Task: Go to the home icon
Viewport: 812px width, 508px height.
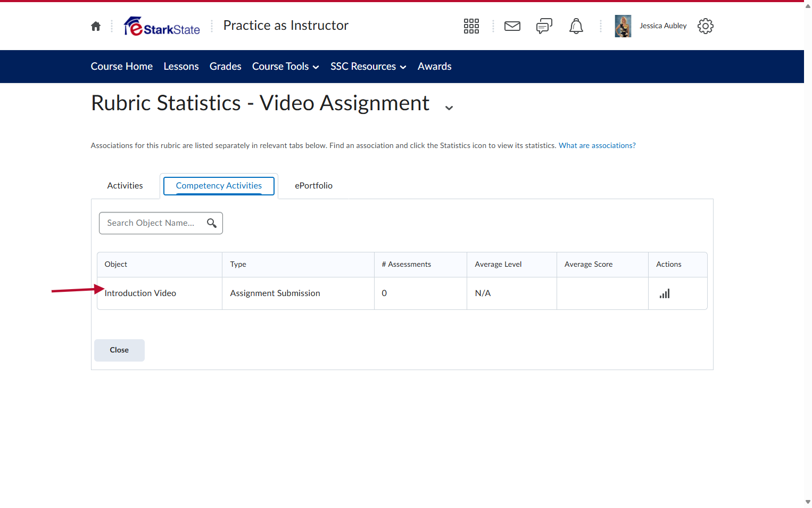Action: tap(96, 26)
